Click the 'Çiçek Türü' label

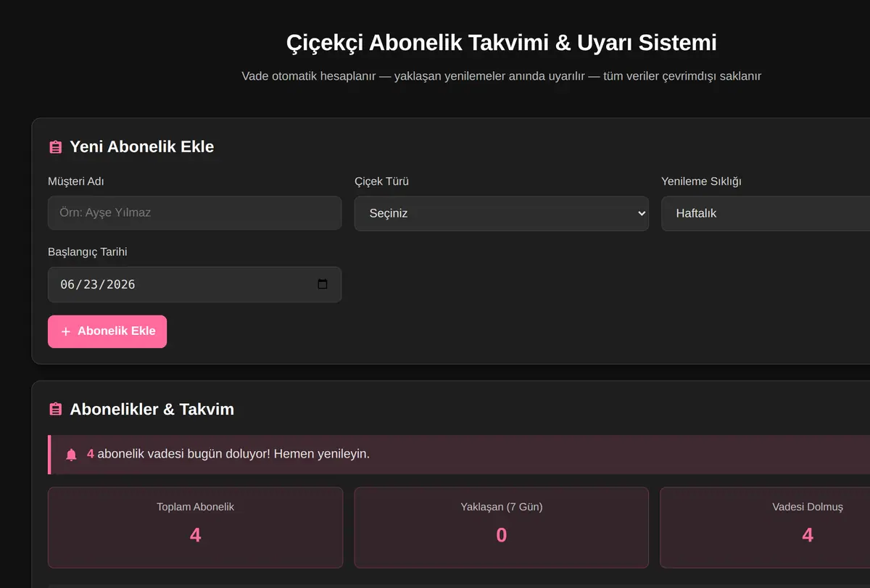coord(381,181)
